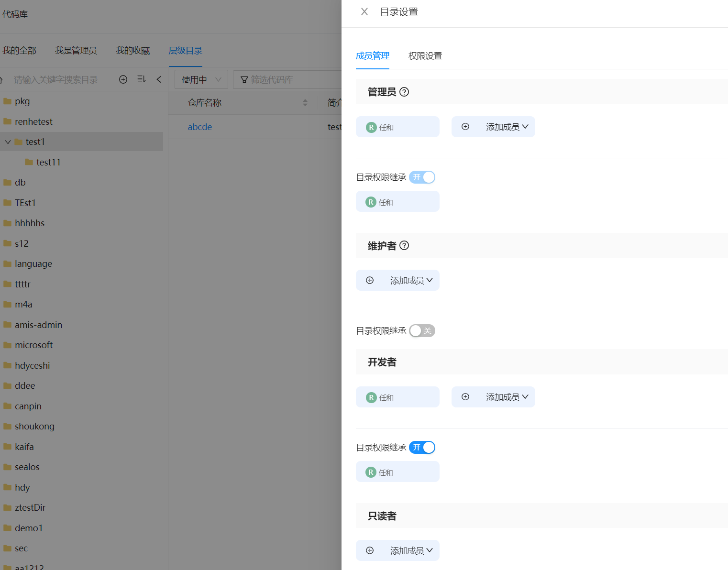
Task: Open the abcde repository link
Action: tap(199, 127)
